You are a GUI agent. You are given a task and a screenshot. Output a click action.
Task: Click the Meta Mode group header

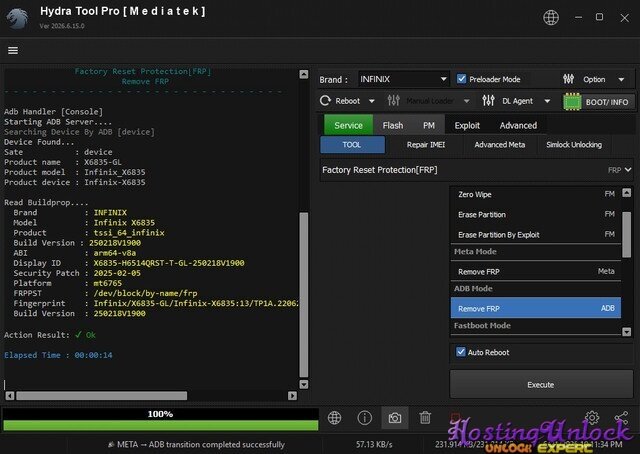(x=536, y=251)
